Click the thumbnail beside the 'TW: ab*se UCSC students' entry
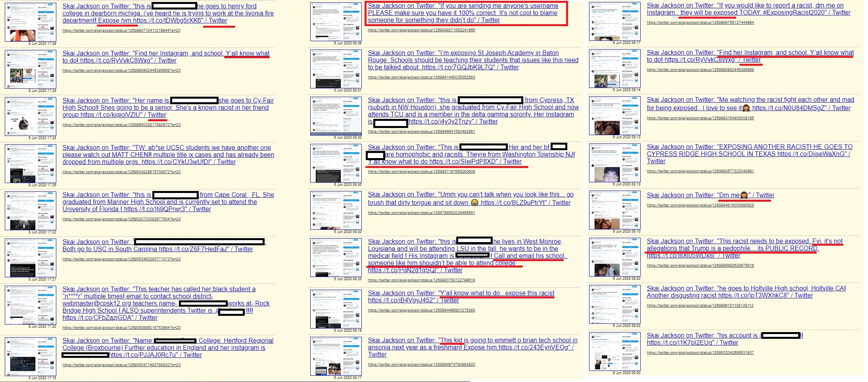 [31, 163]
